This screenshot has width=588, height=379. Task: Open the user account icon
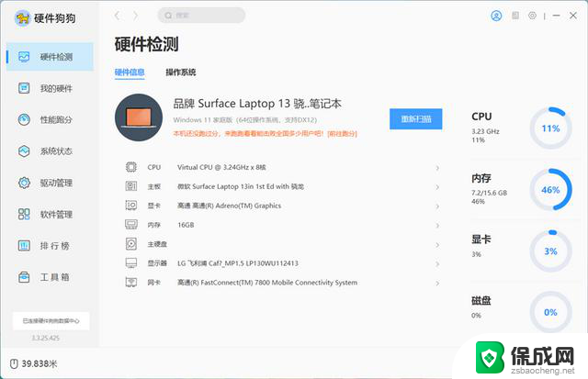click(496, 16)
